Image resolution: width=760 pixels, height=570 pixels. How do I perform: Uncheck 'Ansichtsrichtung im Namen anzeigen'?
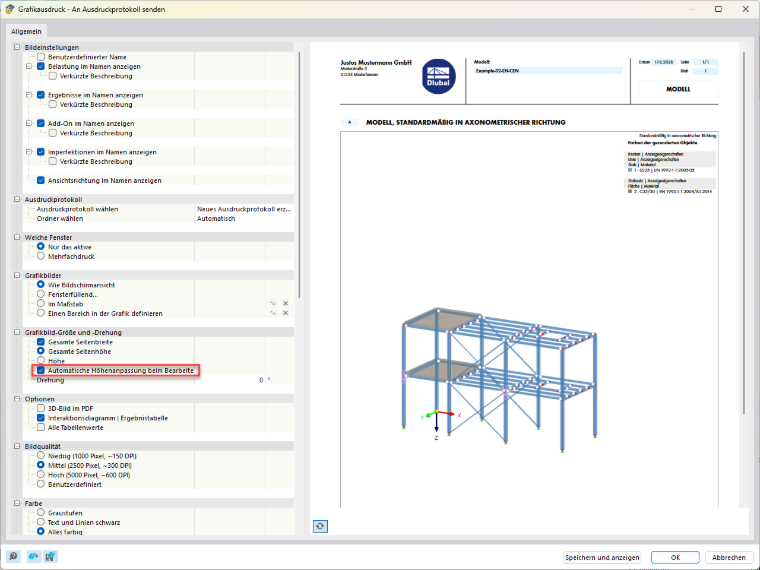coord(41,180)
